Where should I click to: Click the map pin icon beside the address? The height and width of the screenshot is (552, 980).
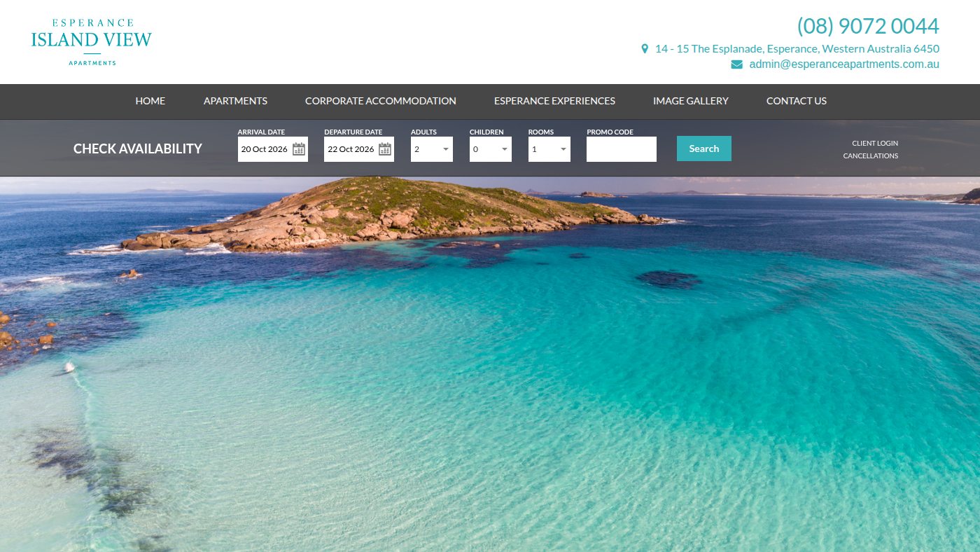coord(645,49)
